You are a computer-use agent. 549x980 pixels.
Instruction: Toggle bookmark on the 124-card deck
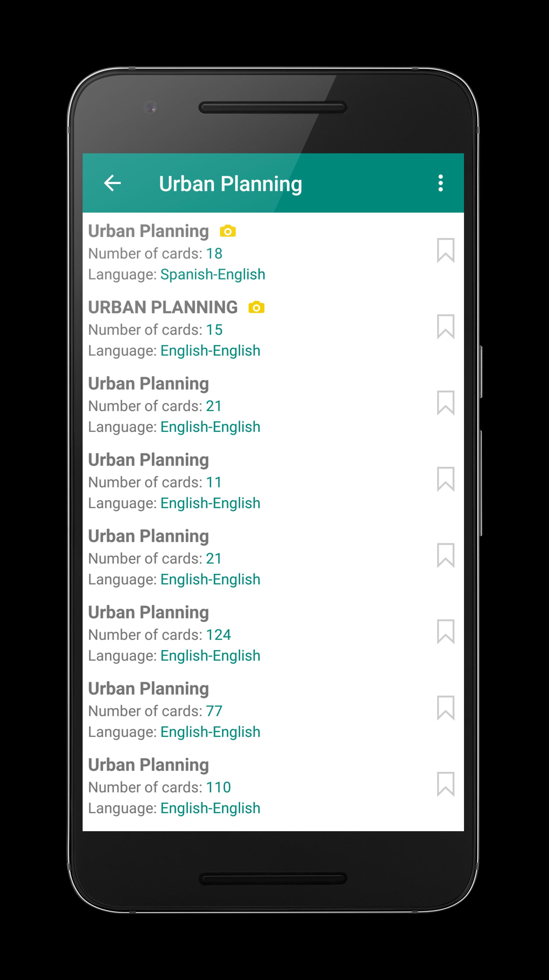coord(445,632)
